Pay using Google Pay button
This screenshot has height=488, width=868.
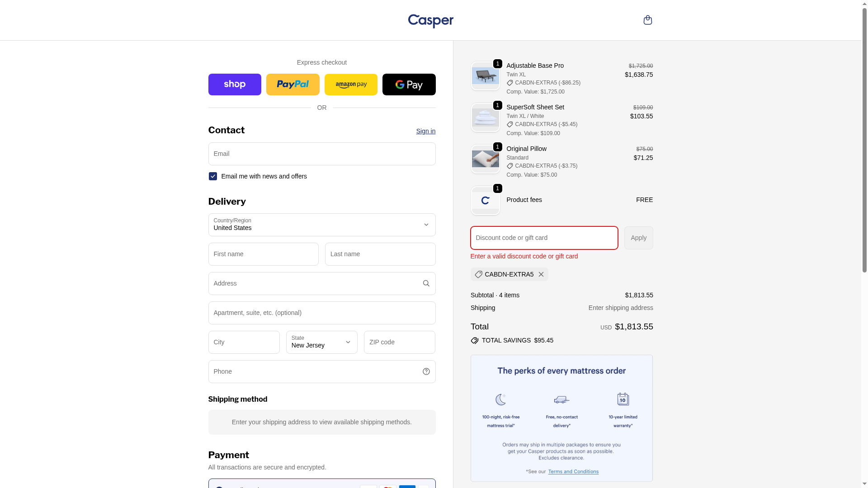pyautogui.click(x=409, y=84)
